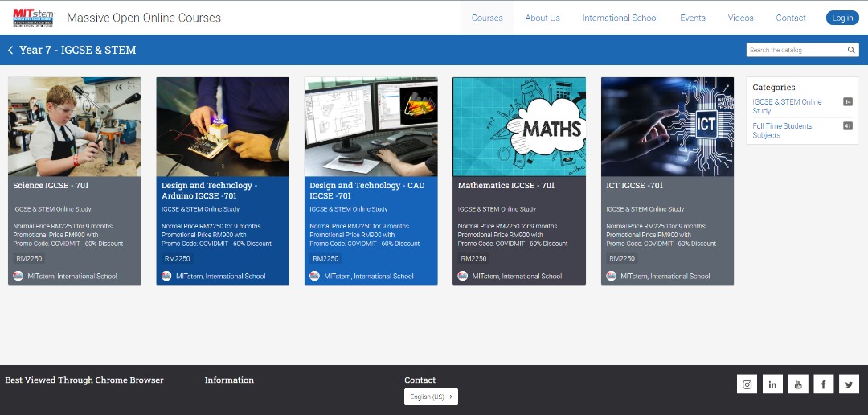Open the English (US) language selector
868x415 pixels.
(431, 397)
